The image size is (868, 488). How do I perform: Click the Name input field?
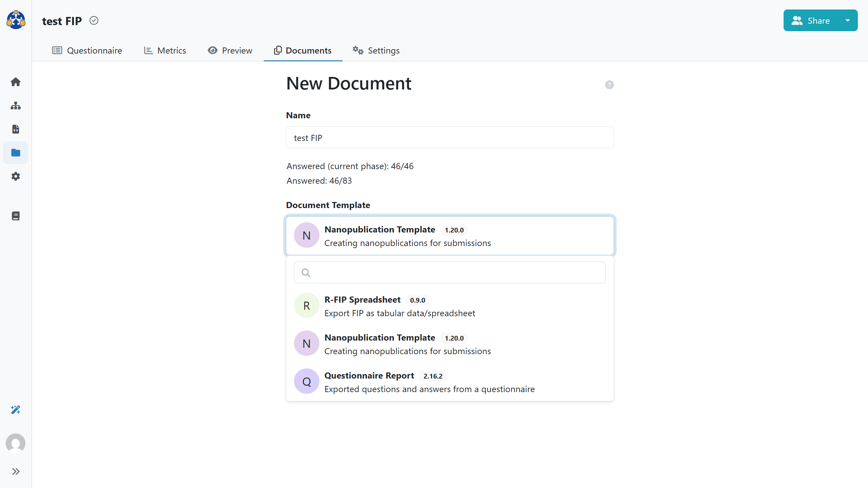pos(450,138)
